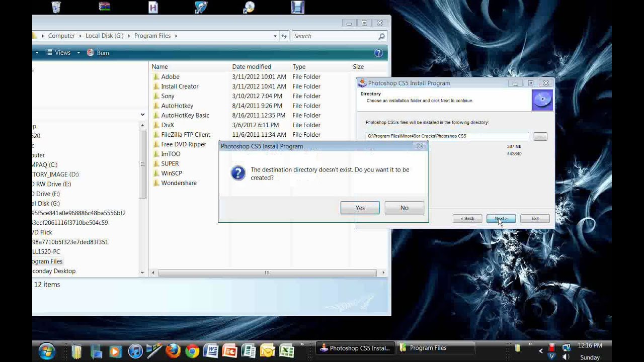The width and height of the screenshot is (644, 362).
Task: Open the Views dropdown arrow
Action: [78, 53]
